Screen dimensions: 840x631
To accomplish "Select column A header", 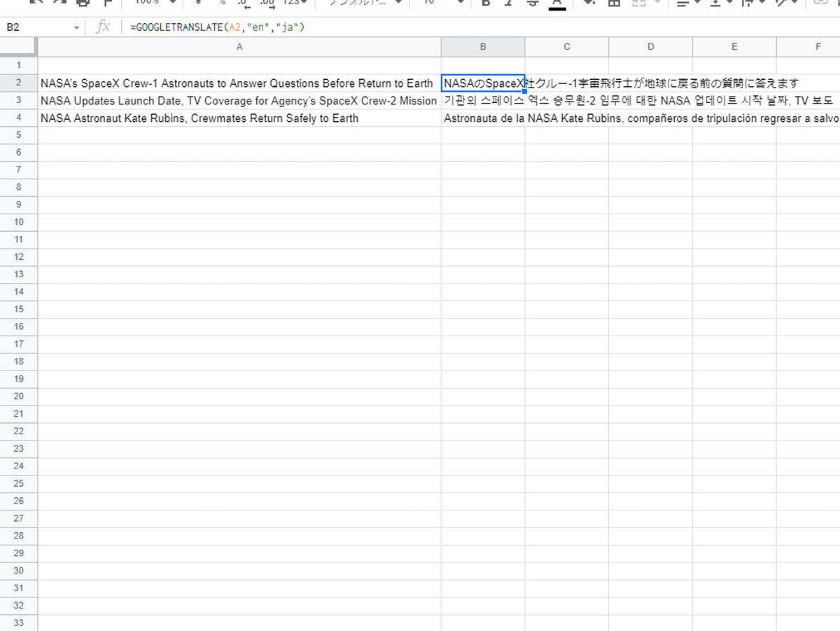I will click(239, 47).
